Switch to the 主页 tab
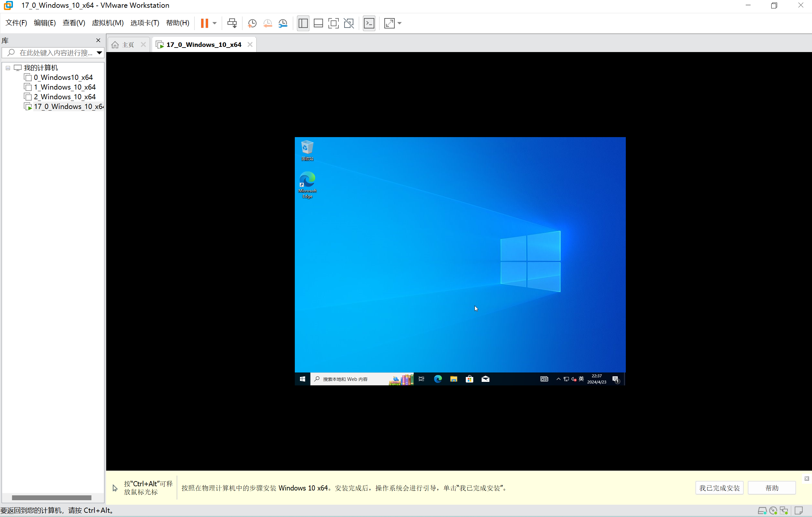The image size is (812, 517). point(128,45)
